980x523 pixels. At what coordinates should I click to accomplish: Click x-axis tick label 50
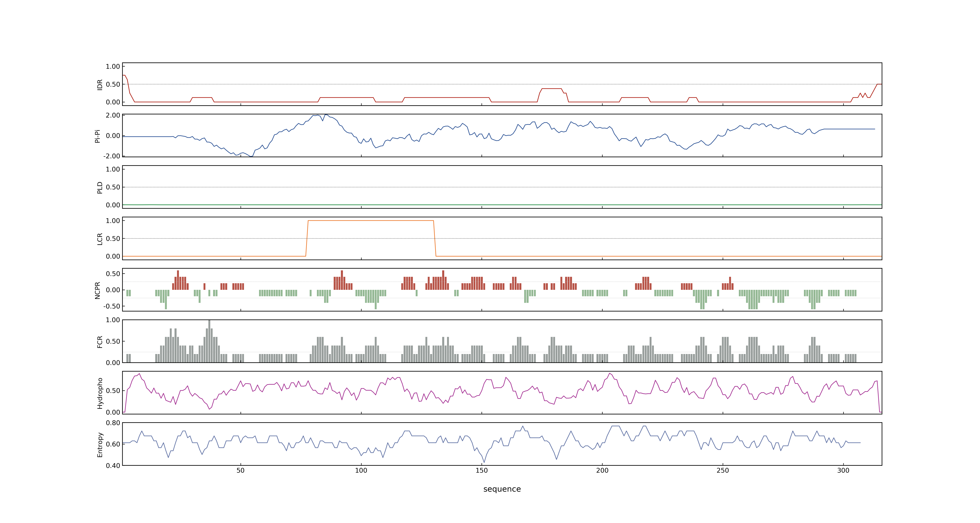point(240,470)
